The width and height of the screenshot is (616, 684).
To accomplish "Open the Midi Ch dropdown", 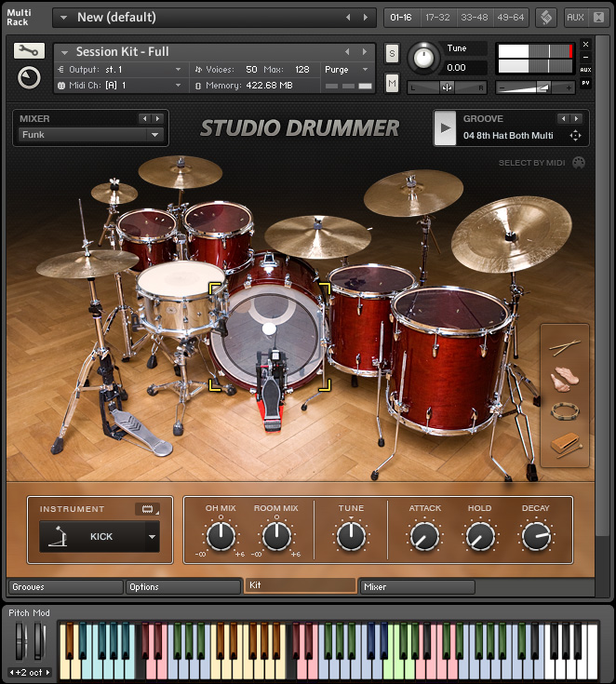I will [120, 85].
